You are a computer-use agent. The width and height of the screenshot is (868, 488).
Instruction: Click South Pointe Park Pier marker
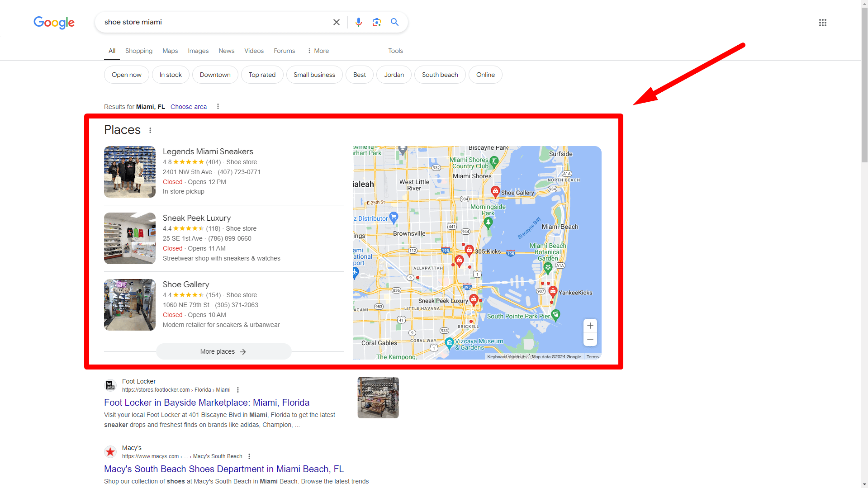[x=556, y=314]
